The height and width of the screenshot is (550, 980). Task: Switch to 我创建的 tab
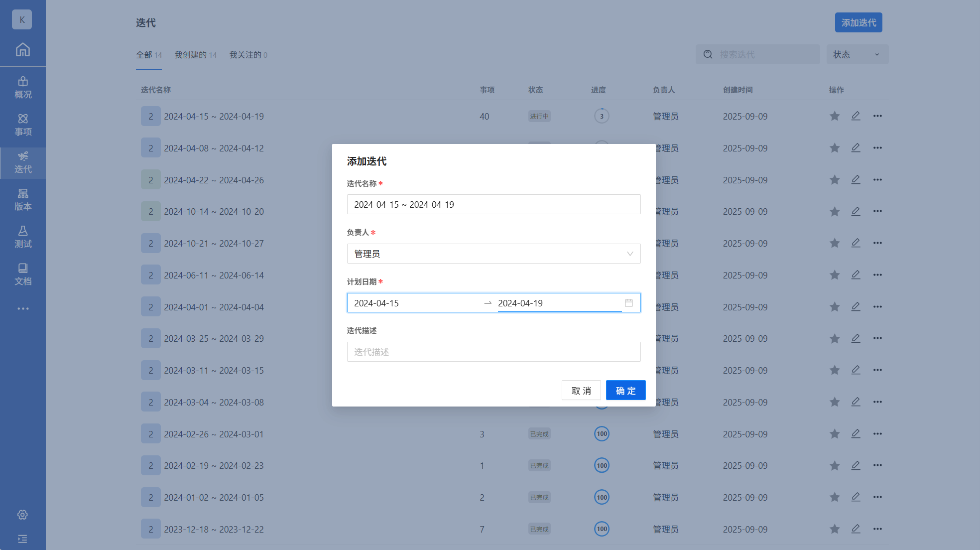coord(195,55)
